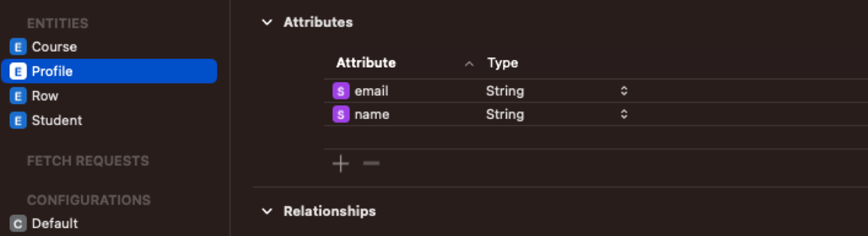This screenshot has height=236, width=868.
Task: Click the Row entity icon
Action: 18,96
